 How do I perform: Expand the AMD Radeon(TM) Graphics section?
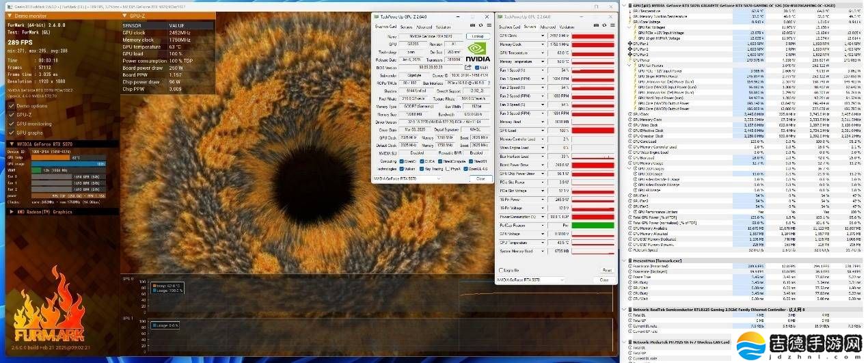10,212
